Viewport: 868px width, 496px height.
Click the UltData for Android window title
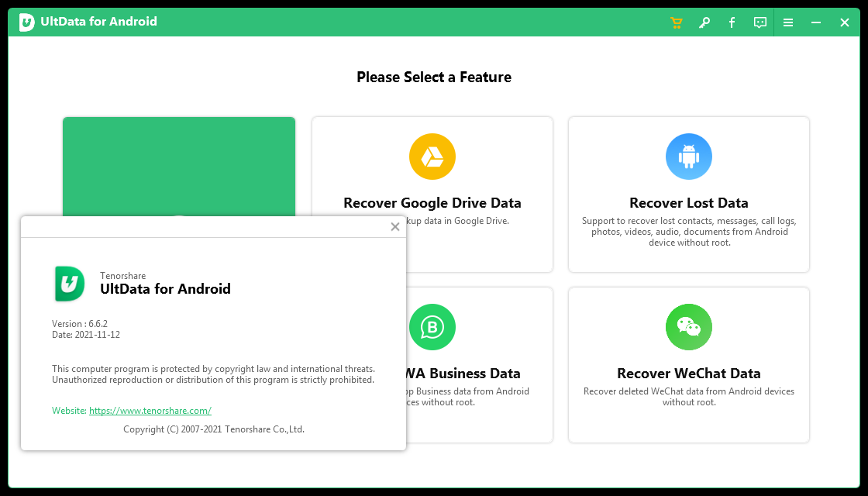pyautogui.click(x=98, y=22)
